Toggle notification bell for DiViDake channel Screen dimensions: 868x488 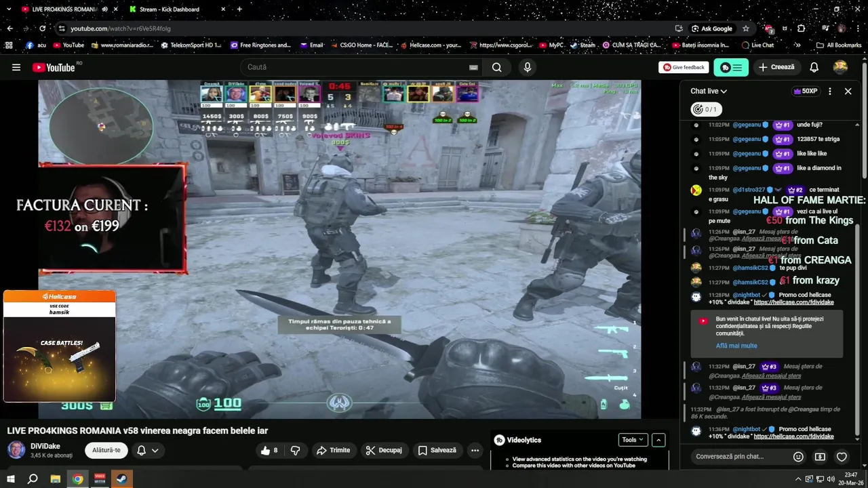click(x=147, y=450)
